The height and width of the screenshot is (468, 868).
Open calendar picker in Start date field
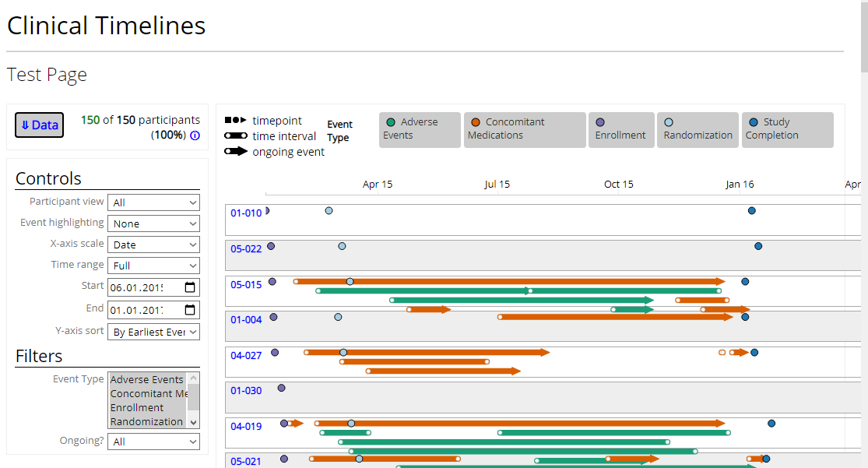(190, 287)
